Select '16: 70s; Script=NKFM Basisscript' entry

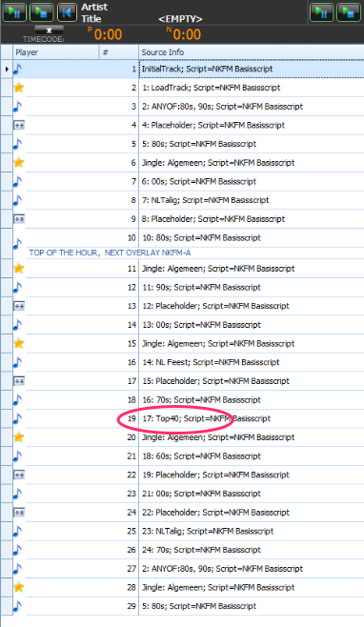pyautogui.click(x=201, y=400)
